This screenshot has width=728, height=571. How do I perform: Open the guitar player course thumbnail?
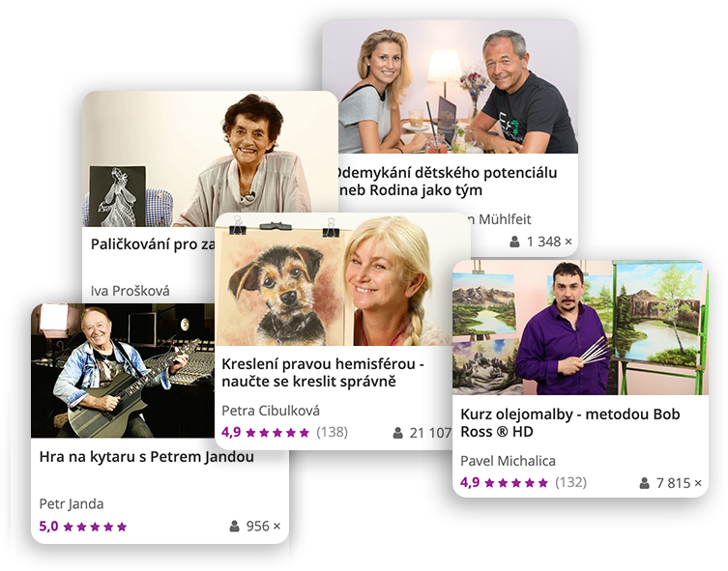160,371
